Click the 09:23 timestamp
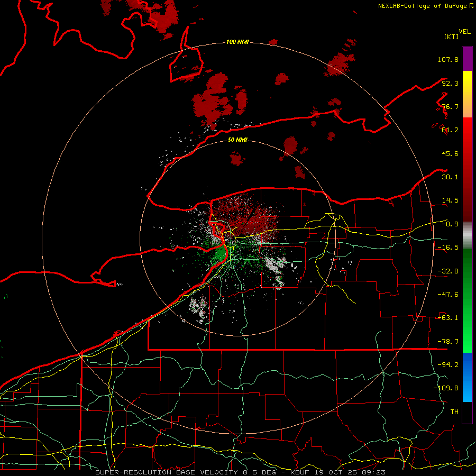 coord(374,472)
